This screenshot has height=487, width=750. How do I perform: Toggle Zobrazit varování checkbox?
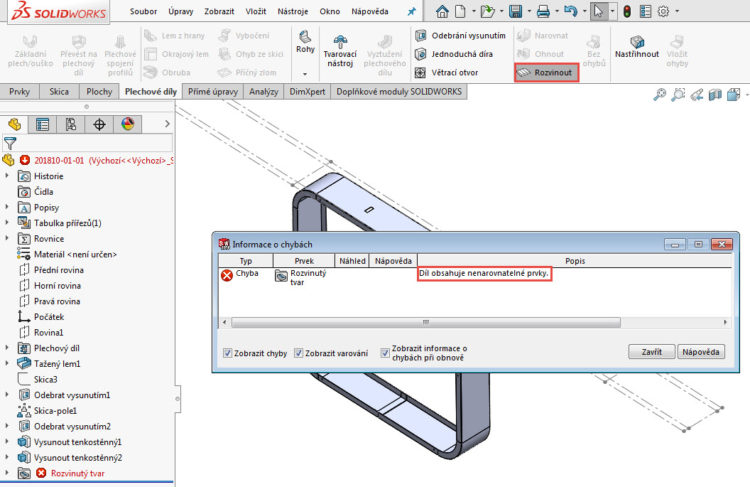(x=298, y=353)
